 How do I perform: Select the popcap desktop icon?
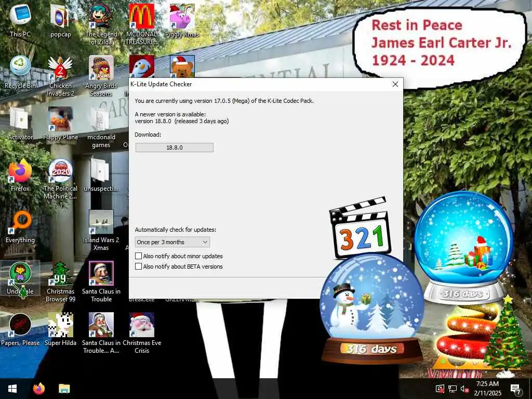click(60, 20)
